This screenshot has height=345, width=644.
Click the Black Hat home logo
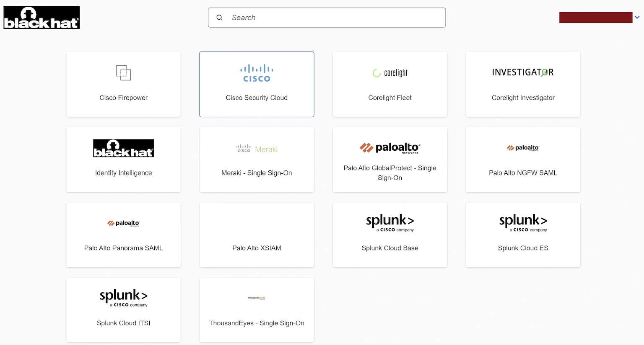41,17
